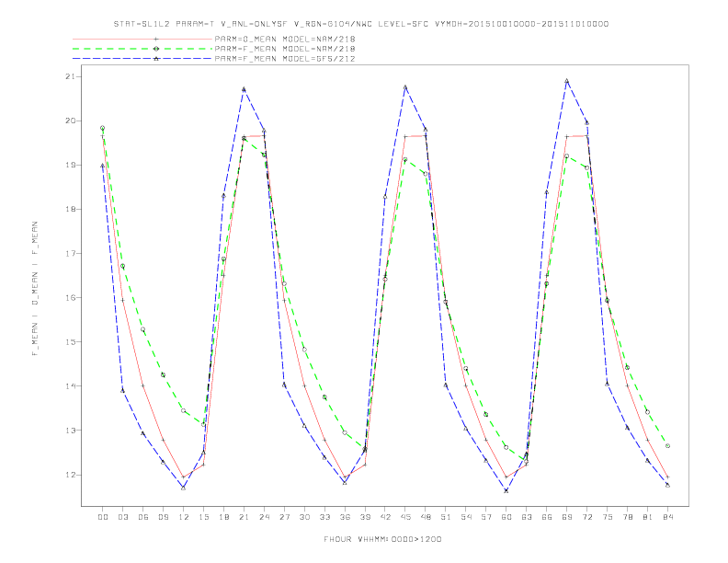Click y-axis tick label 12

(70, 475)
